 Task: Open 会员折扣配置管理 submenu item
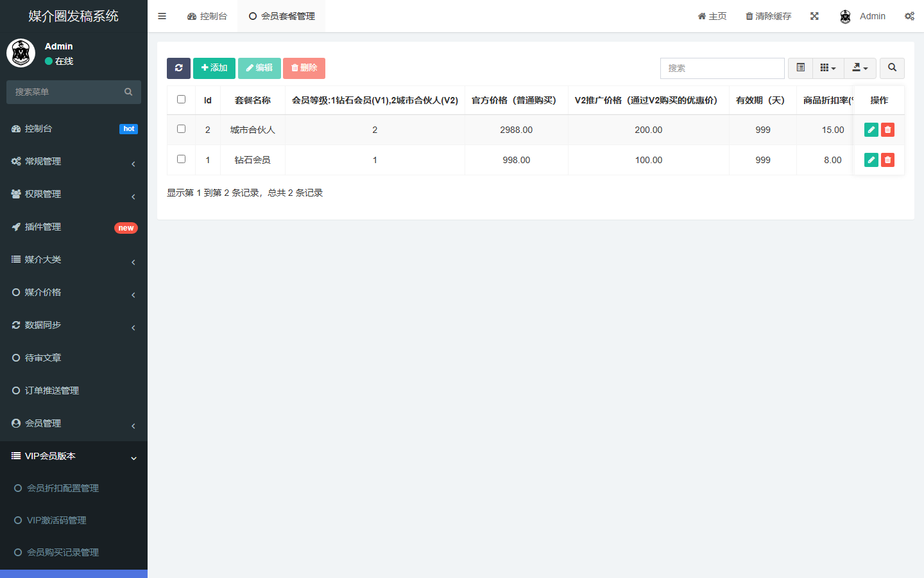click(74, 488)
